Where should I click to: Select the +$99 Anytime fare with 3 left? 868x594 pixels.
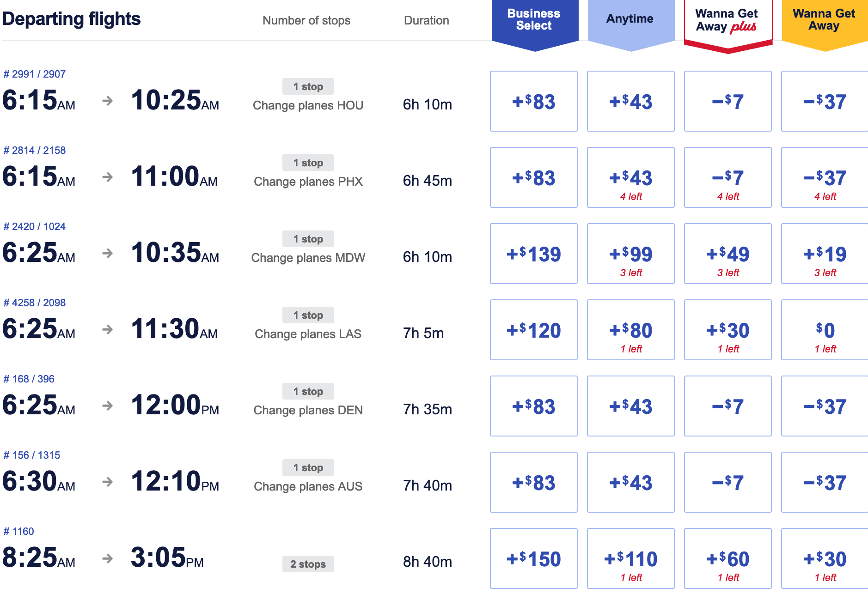[x=630, y=253]
